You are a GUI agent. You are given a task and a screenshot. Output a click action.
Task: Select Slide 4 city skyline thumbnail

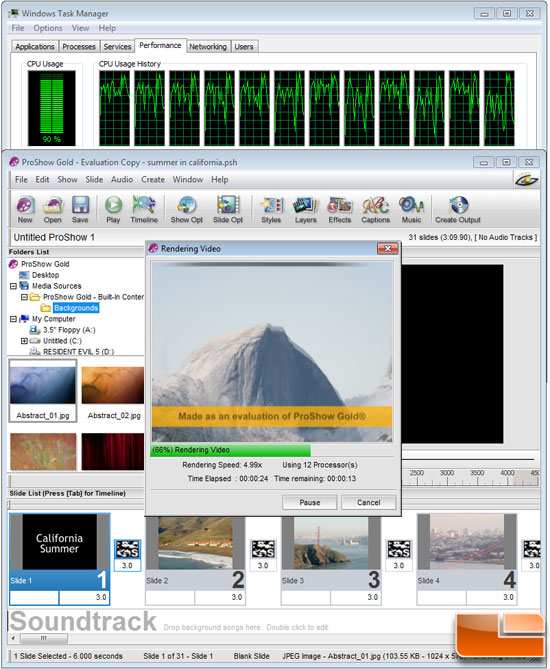coord(467,543)
